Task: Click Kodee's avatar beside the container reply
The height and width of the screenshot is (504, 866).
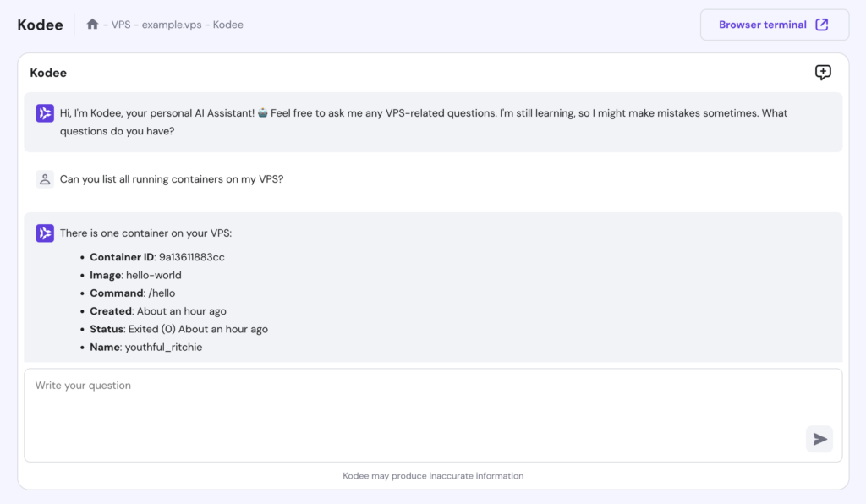Action: click(45, 233)
